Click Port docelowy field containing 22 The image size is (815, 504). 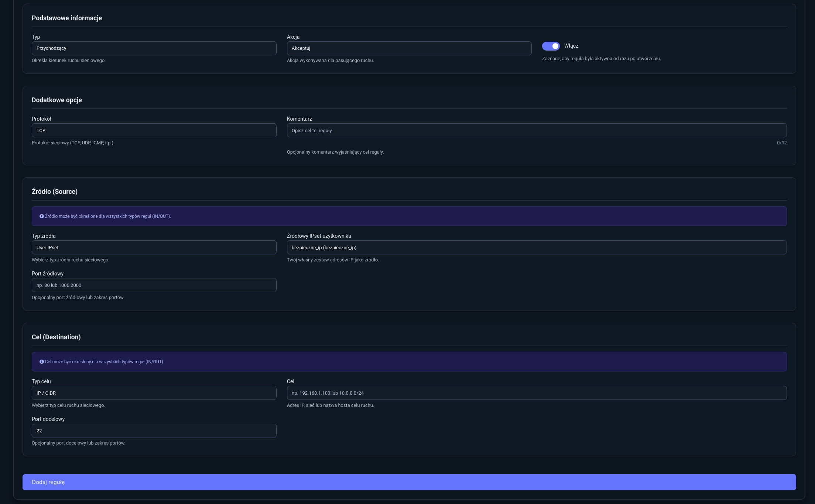[x=154, y=431]
